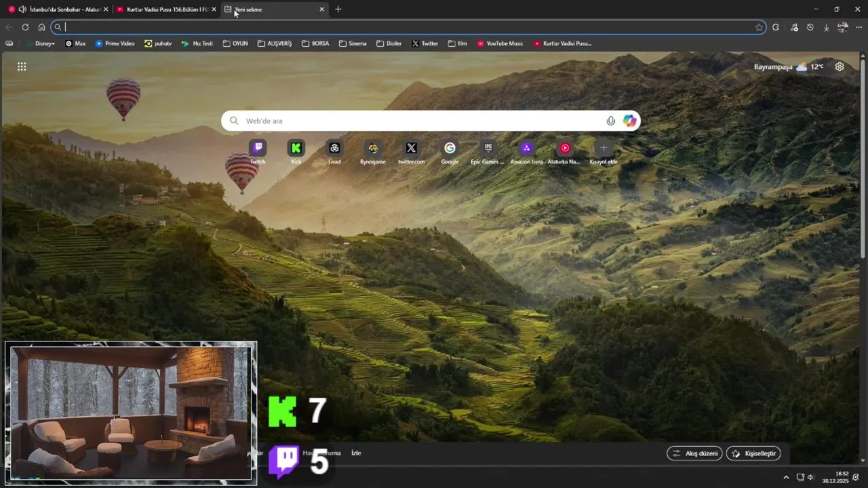Viewport: 868px width, 488px height.
Task: Mute the İstanbul'da Sonbahar tab audio
Action: pyautogui.click(x=22, y=9)
